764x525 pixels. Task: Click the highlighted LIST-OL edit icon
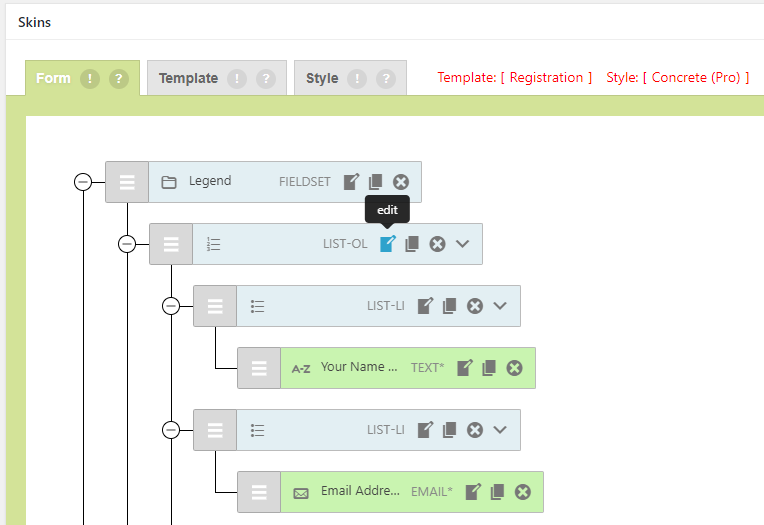387,244
